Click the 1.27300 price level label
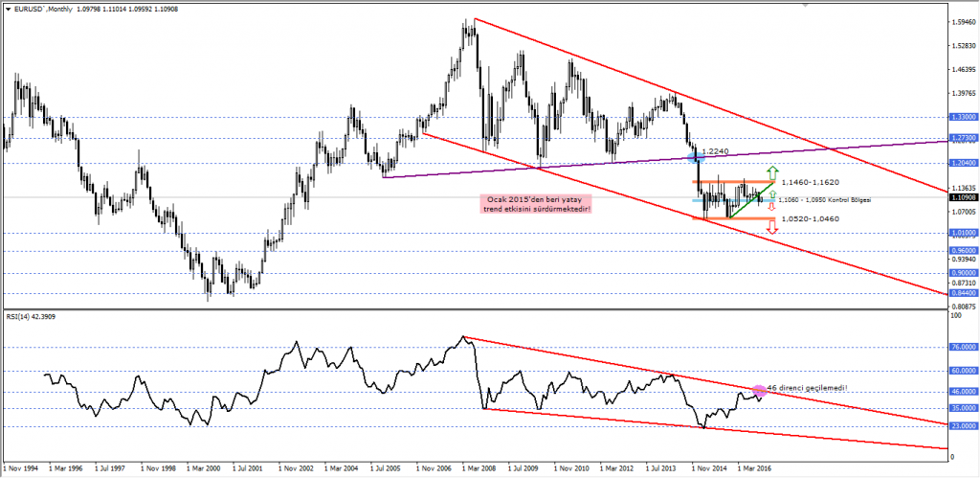 tap(963, 138)
